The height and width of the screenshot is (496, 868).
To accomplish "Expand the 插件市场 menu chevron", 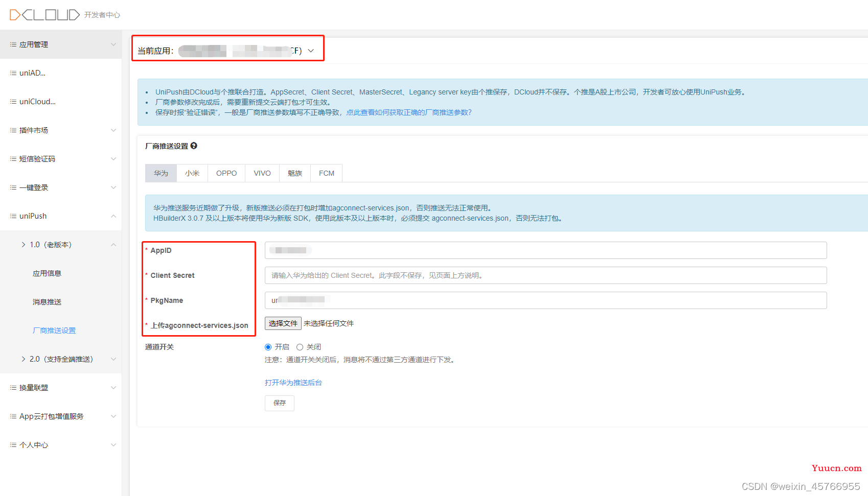I will point(113,130).
